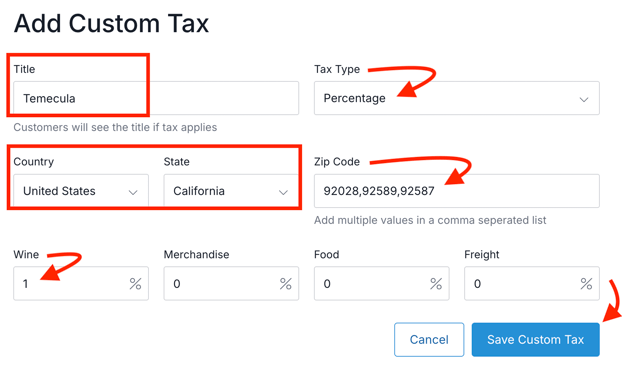The height and width of the screenshot is (370, 622).
Task: Open the Tax Type dropdown
Action: pos(457,98)
